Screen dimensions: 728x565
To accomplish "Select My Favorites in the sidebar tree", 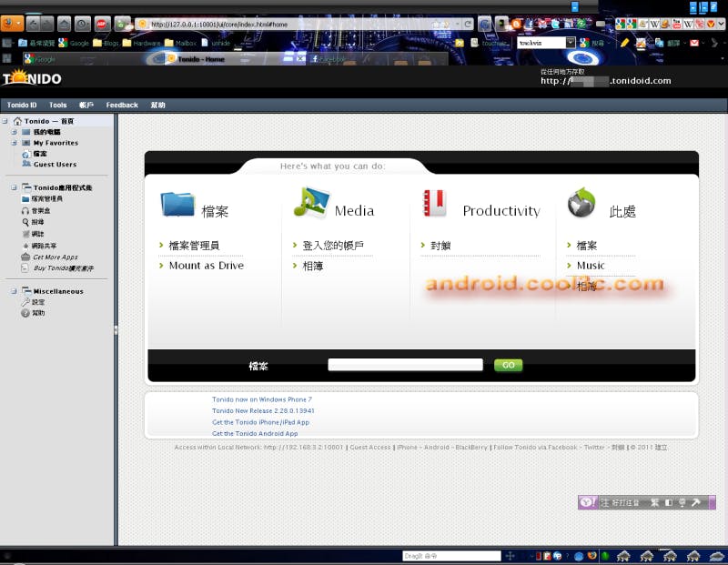I will click(56, 143).
